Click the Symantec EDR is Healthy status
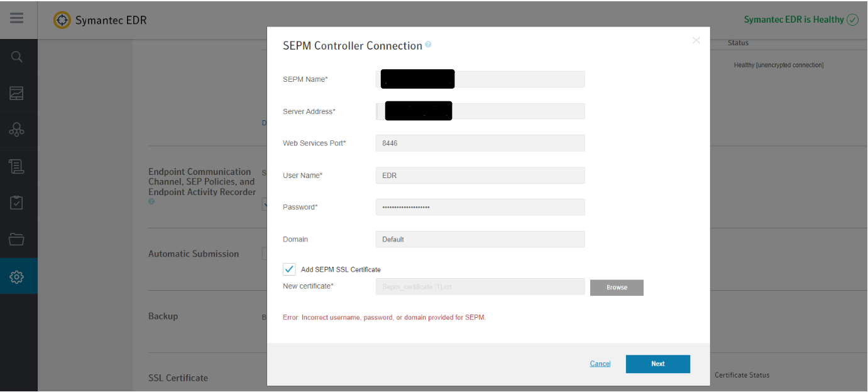Viewport: 868px width, 392px height. (x=794, y=20)
